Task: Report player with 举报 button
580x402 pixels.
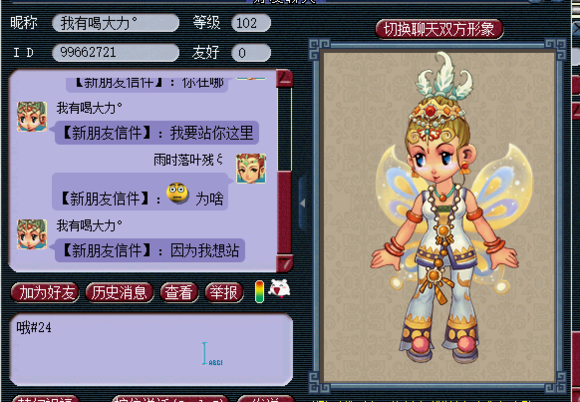Action: 224,293
